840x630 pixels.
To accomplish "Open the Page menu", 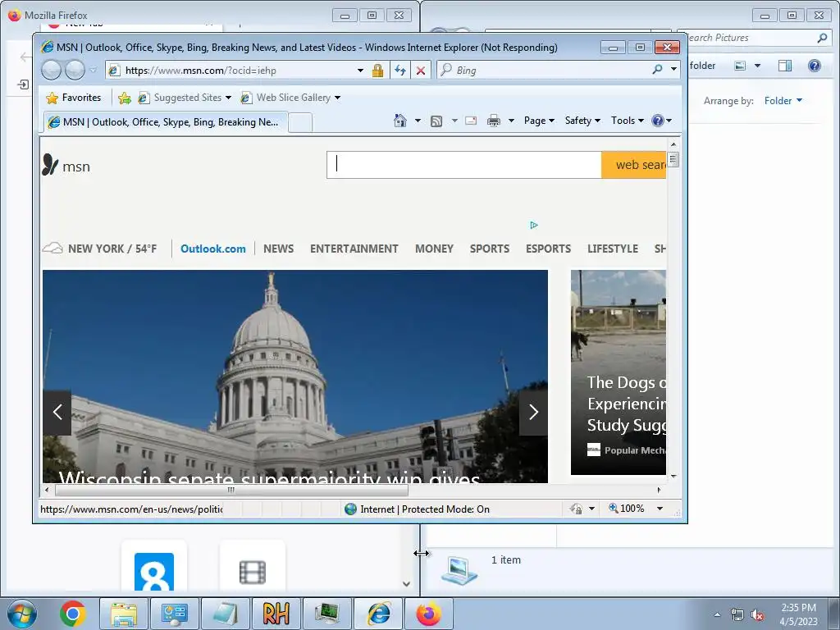I will (539, 121).
